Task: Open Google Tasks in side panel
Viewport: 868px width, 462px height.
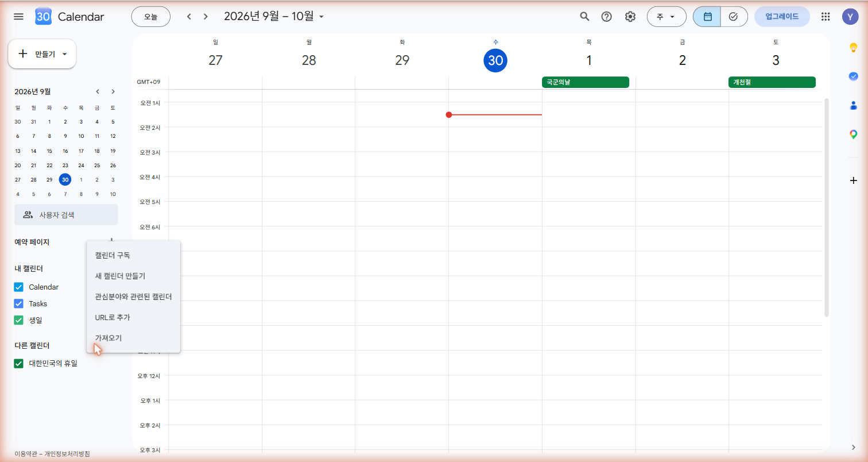Action: click(854, 76)
